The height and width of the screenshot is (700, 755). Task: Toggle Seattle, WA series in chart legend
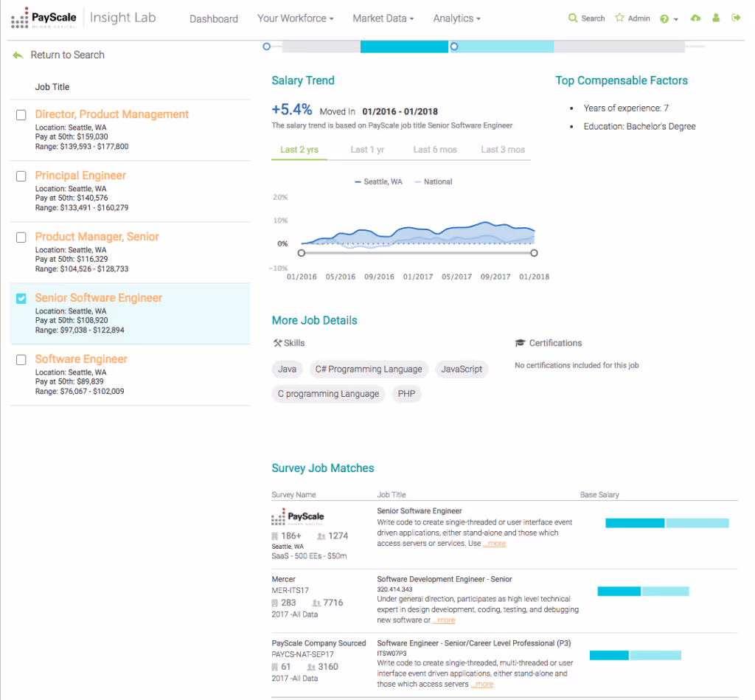click(378, 181)
